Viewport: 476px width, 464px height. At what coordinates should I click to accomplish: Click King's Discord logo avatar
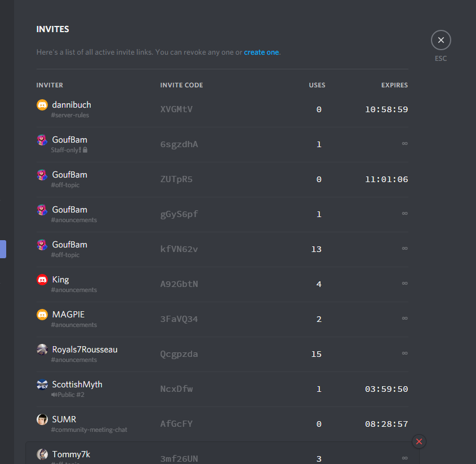tap(42, 279)
